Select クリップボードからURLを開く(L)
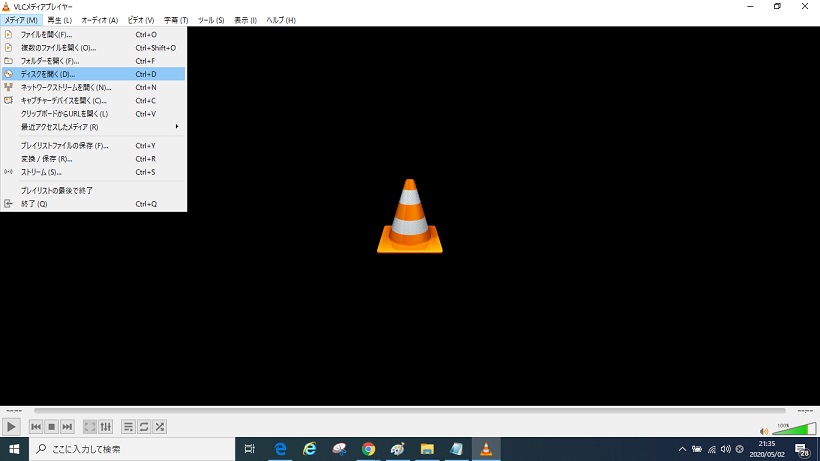This screenshot has width=820, height=461. (94, 113)
